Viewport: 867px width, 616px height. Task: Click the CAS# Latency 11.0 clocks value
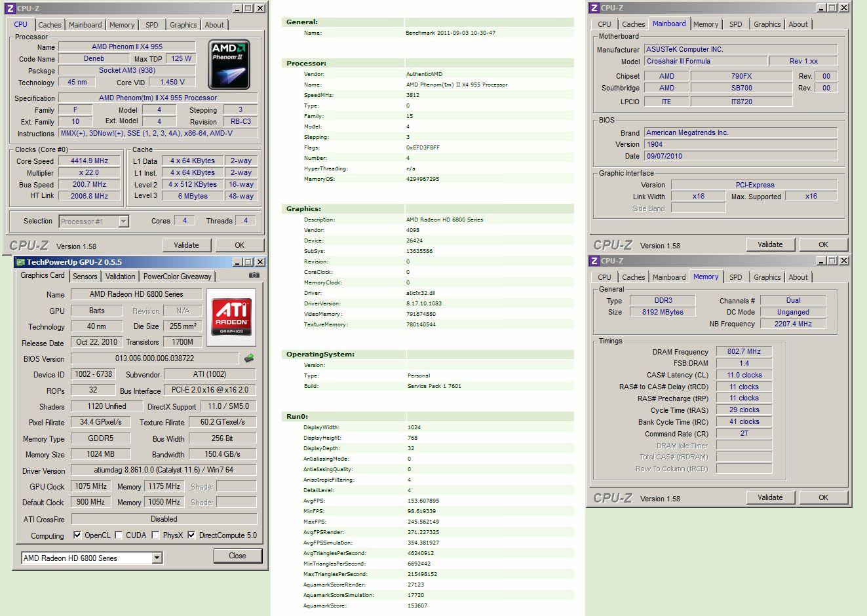click(x=744, y=375)
